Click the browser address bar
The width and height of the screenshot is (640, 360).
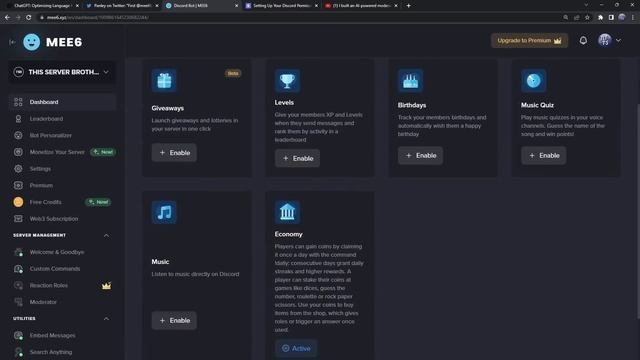pos(300,18)
